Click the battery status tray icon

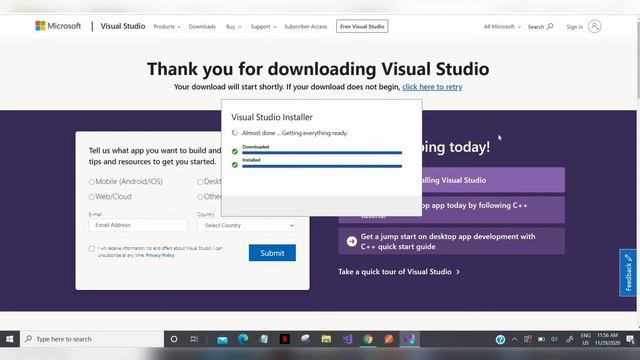(x=541, y=340)
